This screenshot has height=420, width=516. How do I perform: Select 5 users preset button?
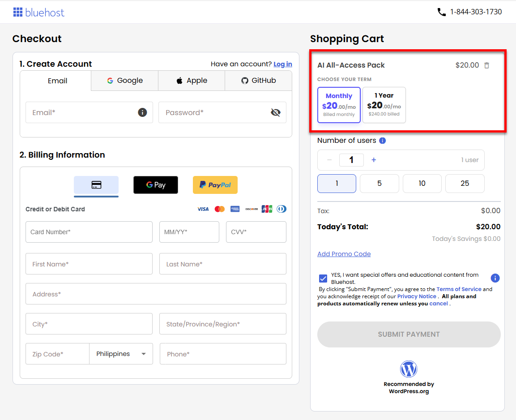click(380, 183)
